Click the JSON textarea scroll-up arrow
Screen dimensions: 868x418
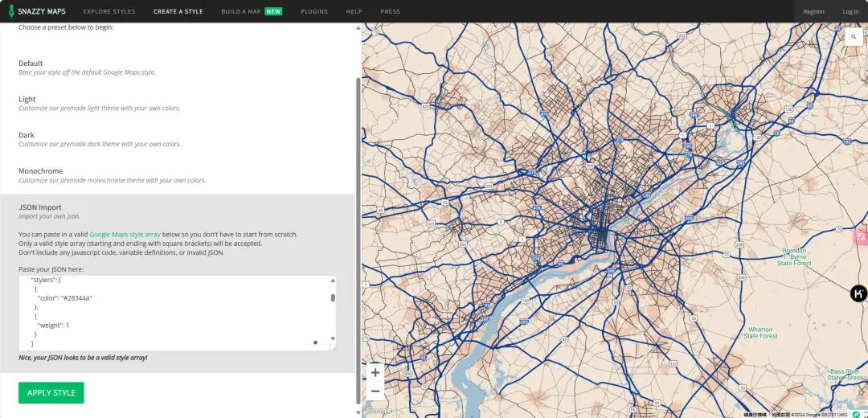(333, 281)
